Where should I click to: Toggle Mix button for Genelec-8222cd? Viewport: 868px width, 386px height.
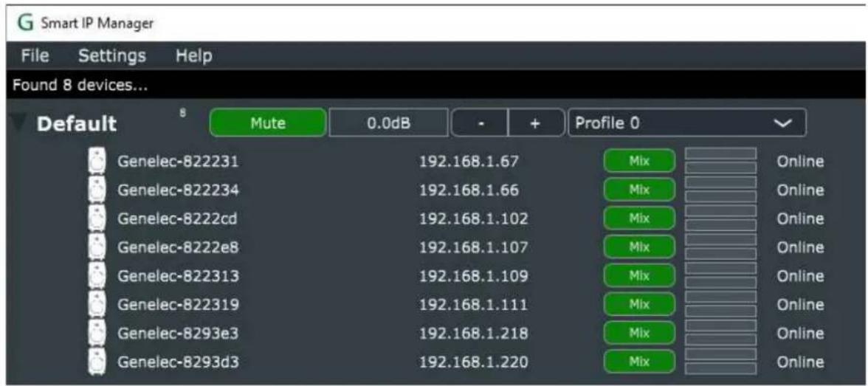639,218
